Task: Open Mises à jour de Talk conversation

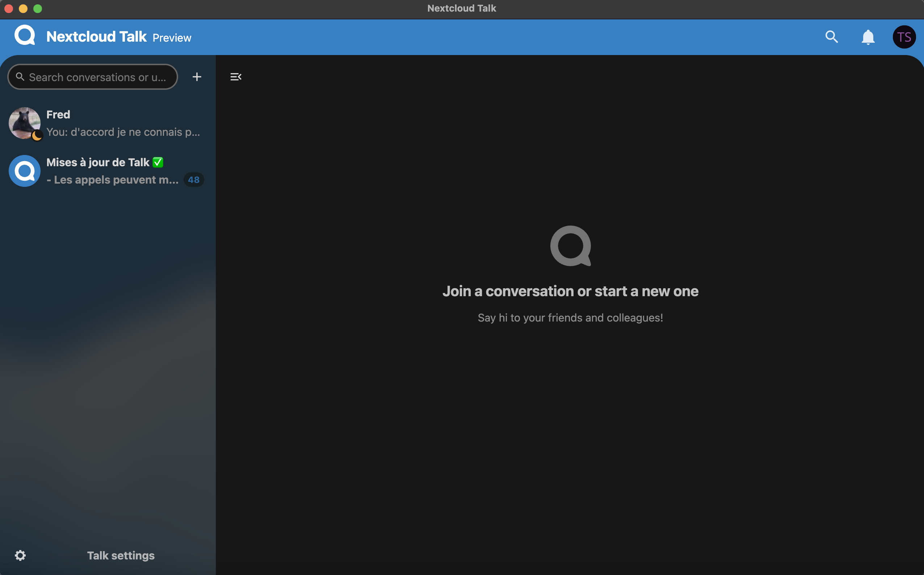Action: point(98,162)
